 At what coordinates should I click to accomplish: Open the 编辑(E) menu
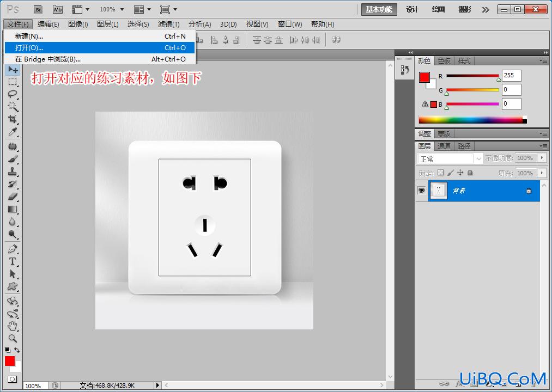tap(48, 24)
